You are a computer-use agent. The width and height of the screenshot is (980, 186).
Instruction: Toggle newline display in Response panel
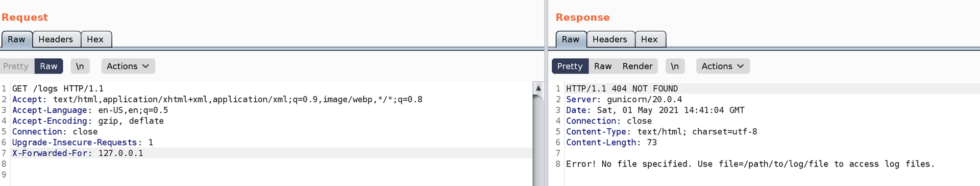675,66
